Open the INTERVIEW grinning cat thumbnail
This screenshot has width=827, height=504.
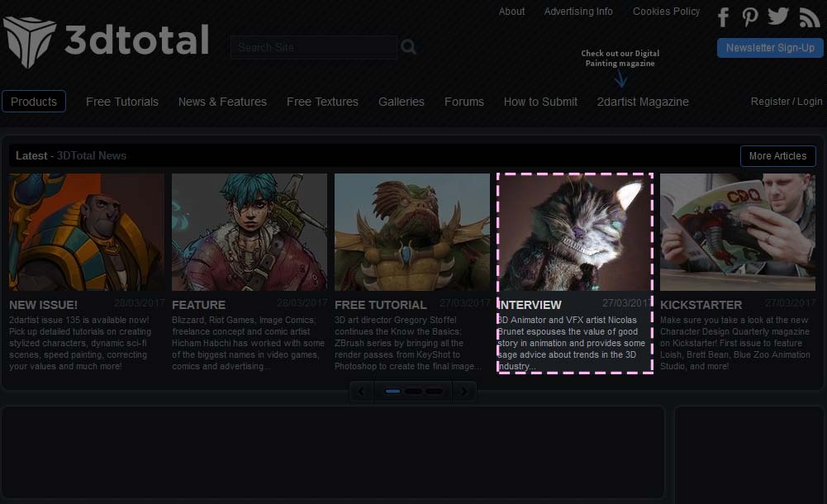coord(575,232)
